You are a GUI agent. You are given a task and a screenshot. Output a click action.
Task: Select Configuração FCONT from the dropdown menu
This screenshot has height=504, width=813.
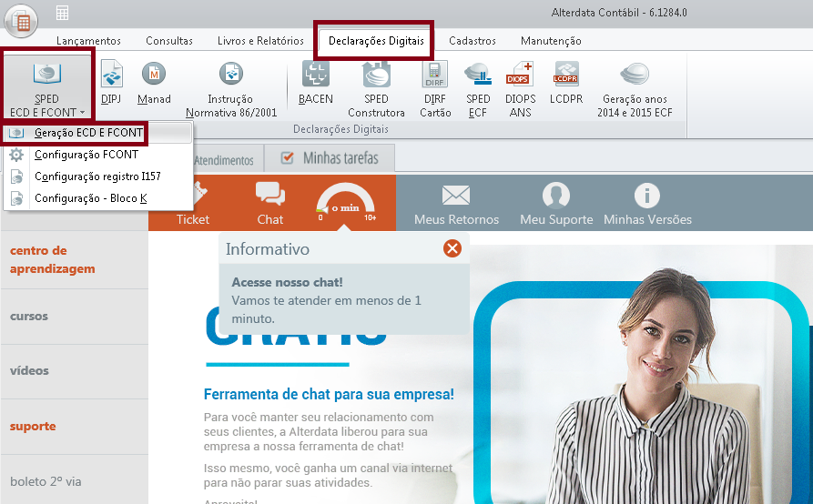pyautogui.click(x=98, y=155)
